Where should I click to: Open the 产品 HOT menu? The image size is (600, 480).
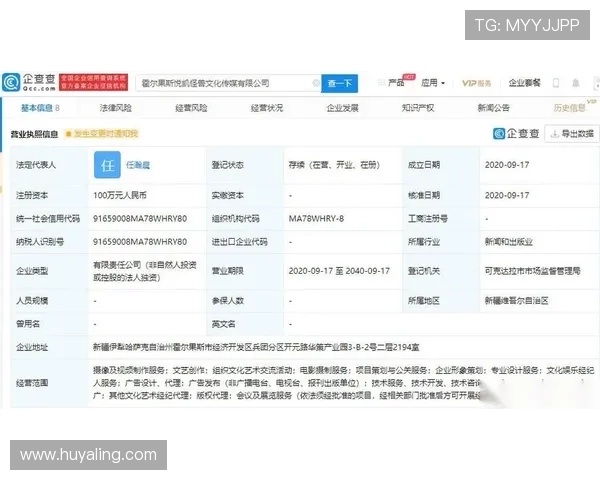coord(396,82)
